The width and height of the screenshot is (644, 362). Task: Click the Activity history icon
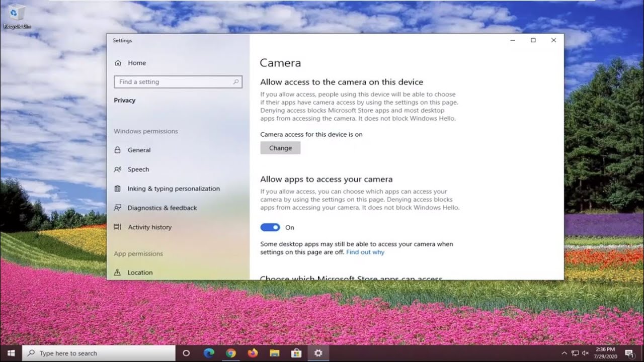(117, 227)
